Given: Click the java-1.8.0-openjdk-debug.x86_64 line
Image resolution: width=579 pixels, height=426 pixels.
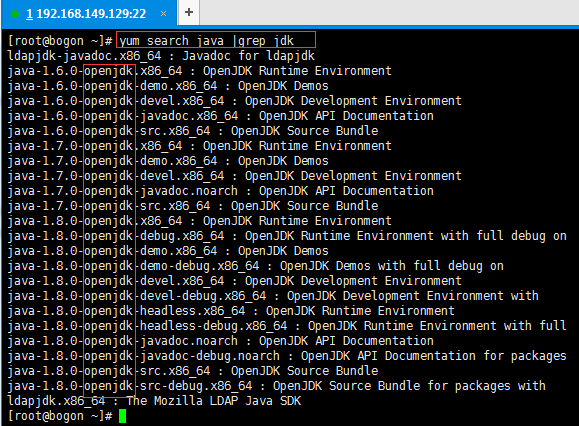Looking at the screenshot, I should click(x=287, y=236).
